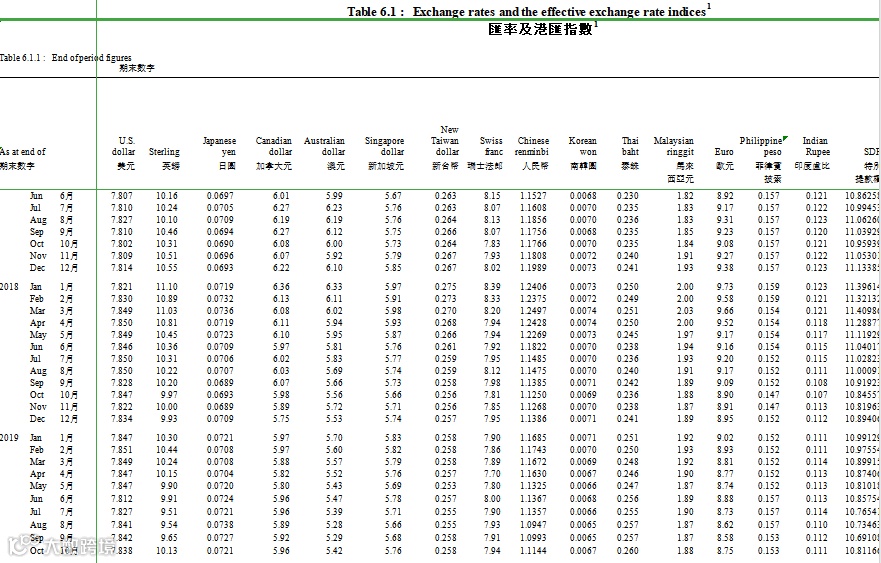881x563 pixels.
Task: Click Indian Rupee value 0.107
Action: click(x=816, y=394)
